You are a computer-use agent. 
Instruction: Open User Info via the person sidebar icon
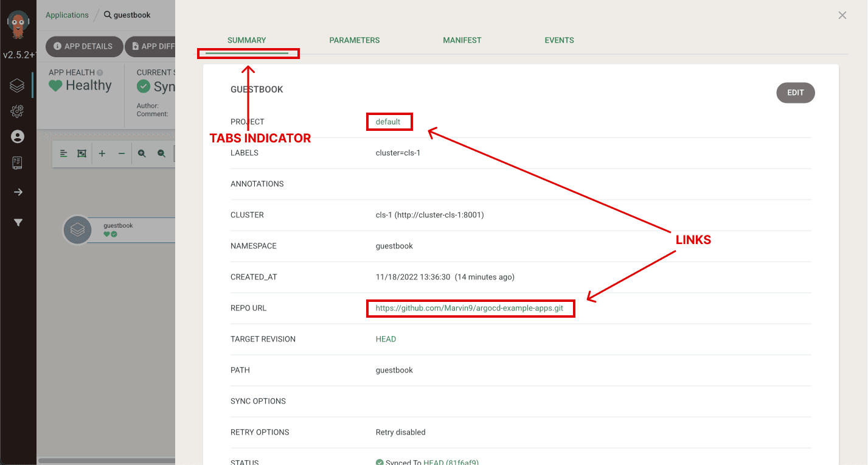coord(18,137)
